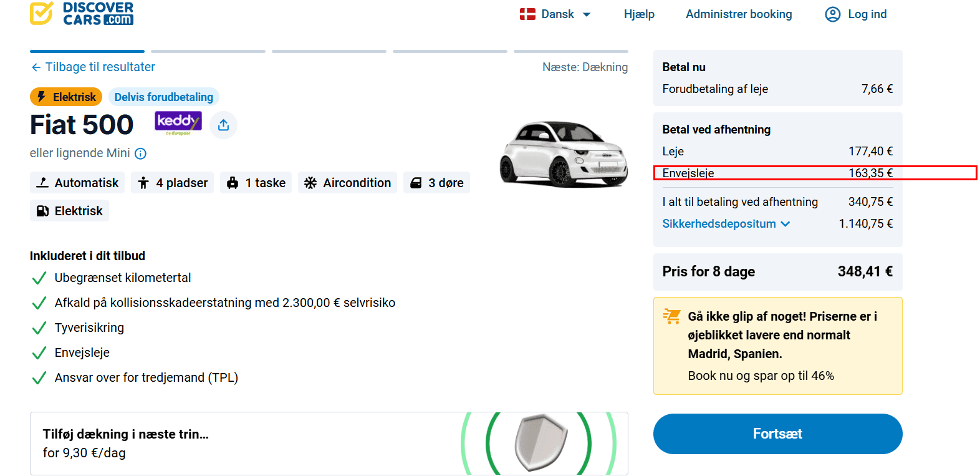This screenshot has width=980, height=476.
Task: Click the 'Betal ved afhentning' heading
Action: tap(716, 129)
